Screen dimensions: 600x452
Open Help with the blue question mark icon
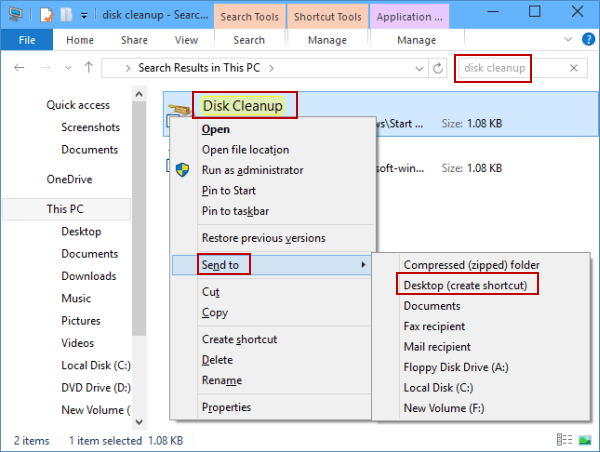588,39
